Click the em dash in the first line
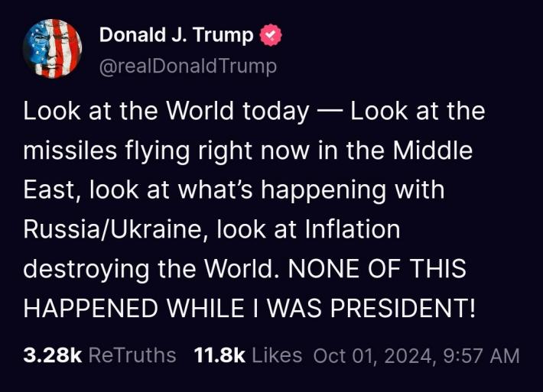The width and height of the screenshot is (543, 392). pyautogui.click(x=329, y=111)
